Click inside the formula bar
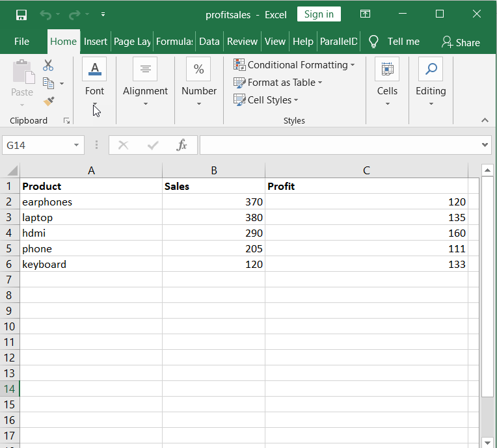 tap(340, 146)
